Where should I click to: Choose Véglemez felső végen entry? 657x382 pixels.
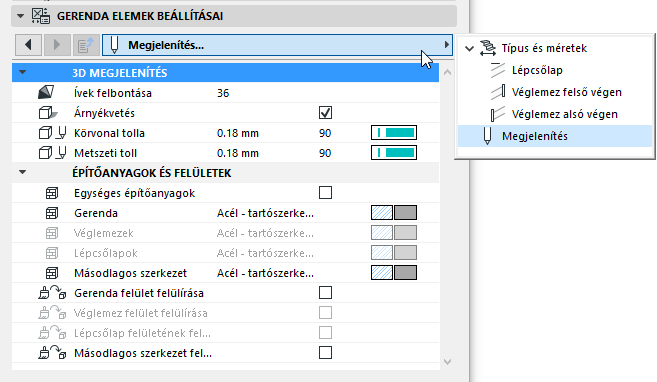click(x=566, y=92)
